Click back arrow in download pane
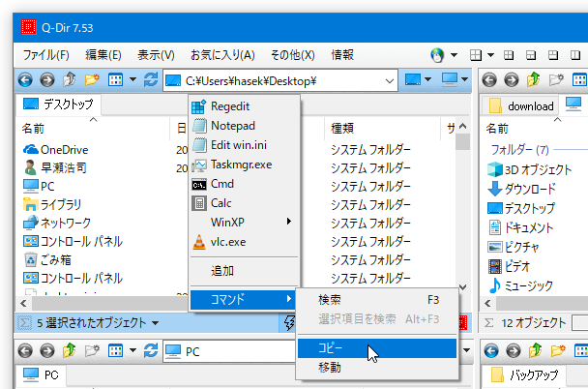 pyautogui.click(x=489, y=80)
